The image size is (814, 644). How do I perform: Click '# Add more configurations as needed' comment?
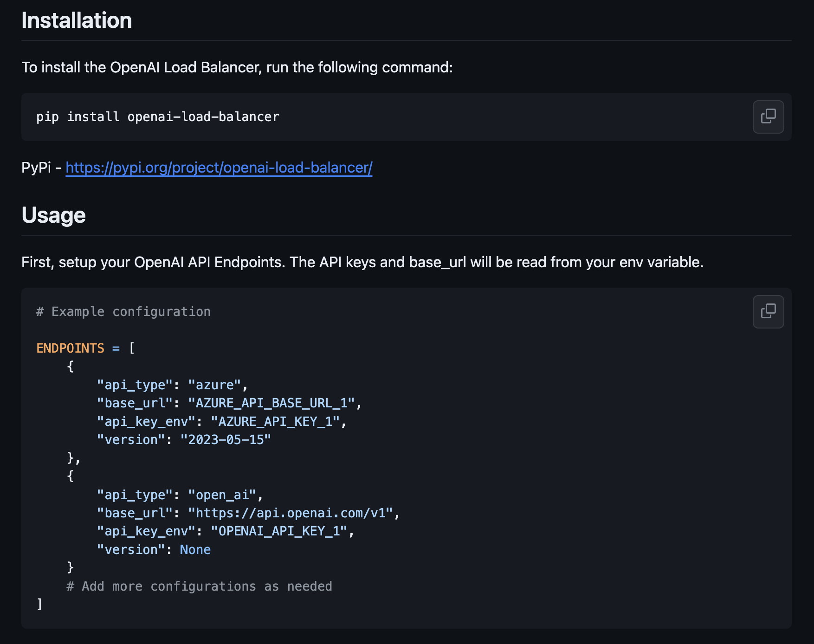200,586
